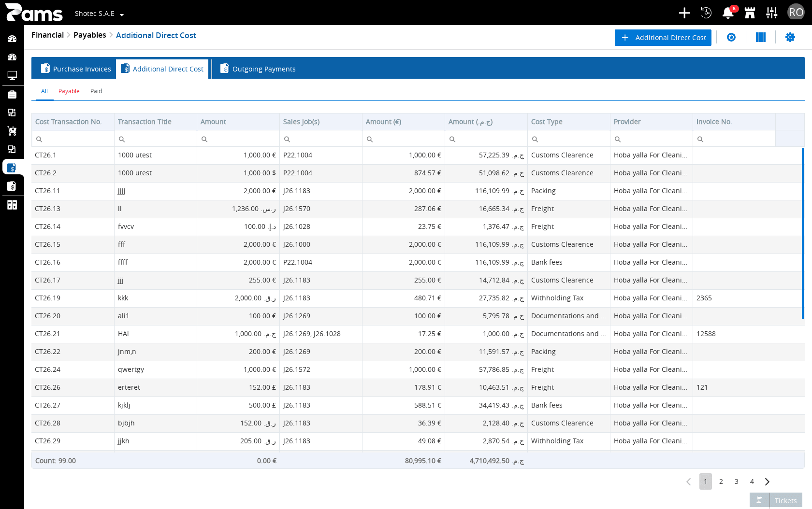The width and height of the screenshot is (812, 509).
Task: Click row CT26.20 title 'ali1'
Action: coord(123,316)
